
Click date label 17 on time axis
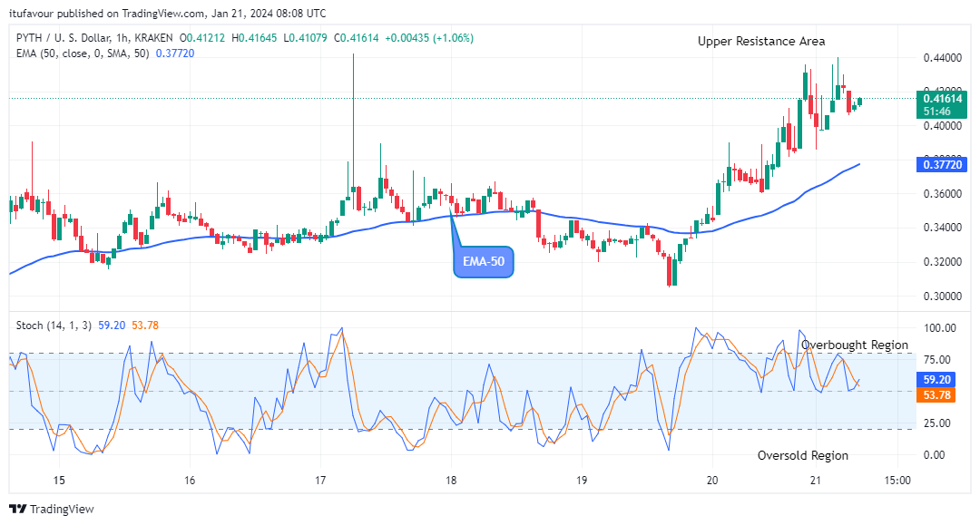320,481
